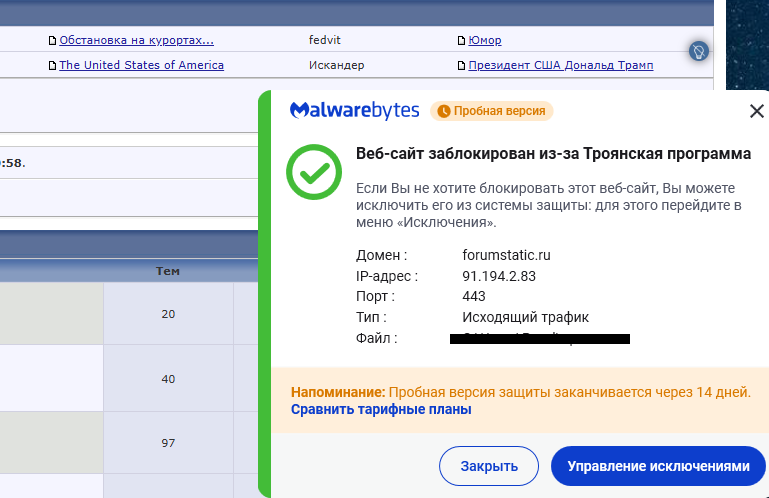Click the green checkmark status icon
The width and height of the screenshot is (769, 498).
coord(314,172)
